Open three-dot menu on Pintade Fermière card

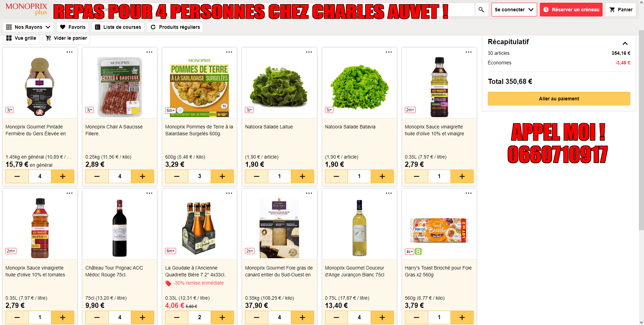[70, 52]
